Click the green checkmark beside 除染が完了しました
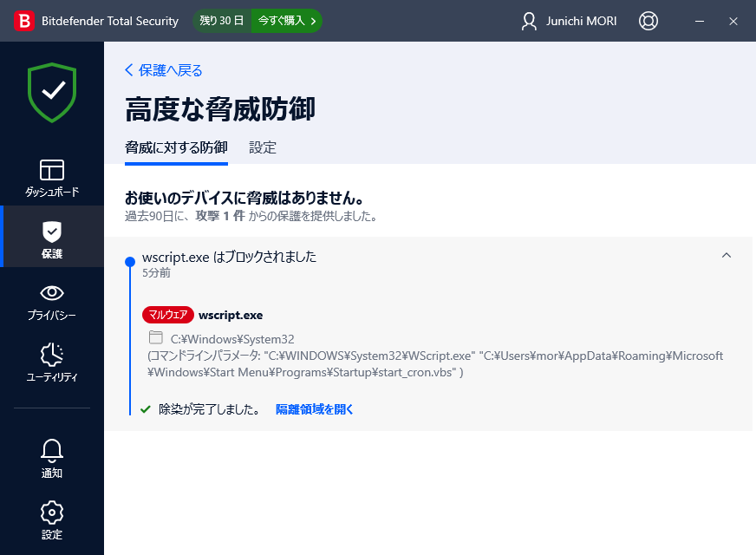 [x=146, y=409]
